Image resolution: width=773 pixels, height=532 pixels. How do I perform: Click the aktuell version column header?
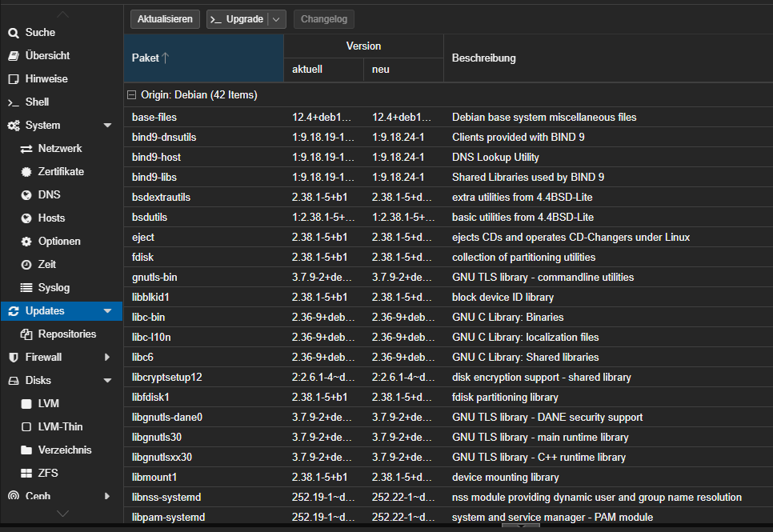(x=323, y=70)
